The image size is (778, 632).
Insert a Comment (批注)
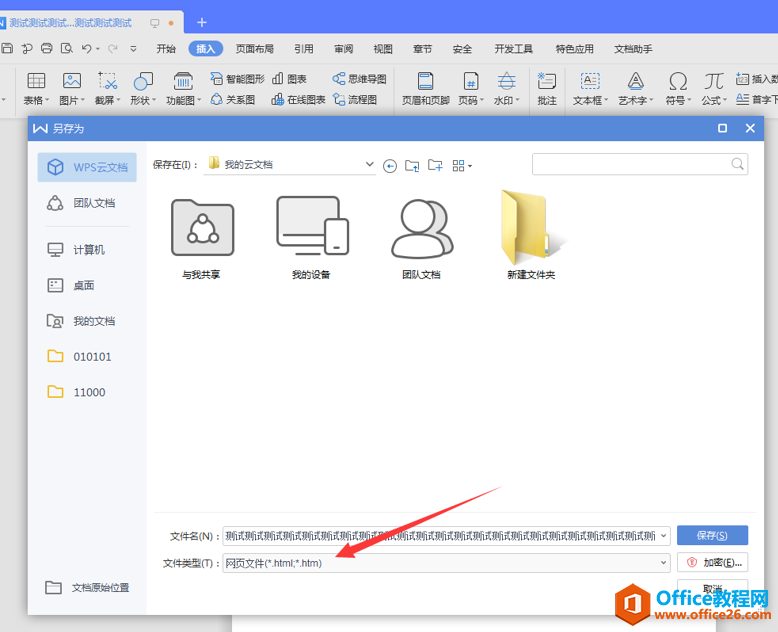(x=547, y=88)
